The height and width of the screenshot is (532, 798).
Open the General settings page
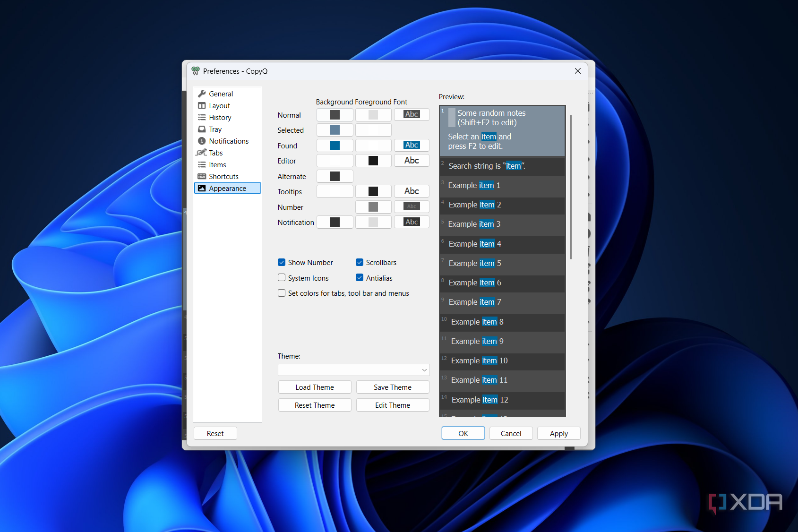[227, 94]
